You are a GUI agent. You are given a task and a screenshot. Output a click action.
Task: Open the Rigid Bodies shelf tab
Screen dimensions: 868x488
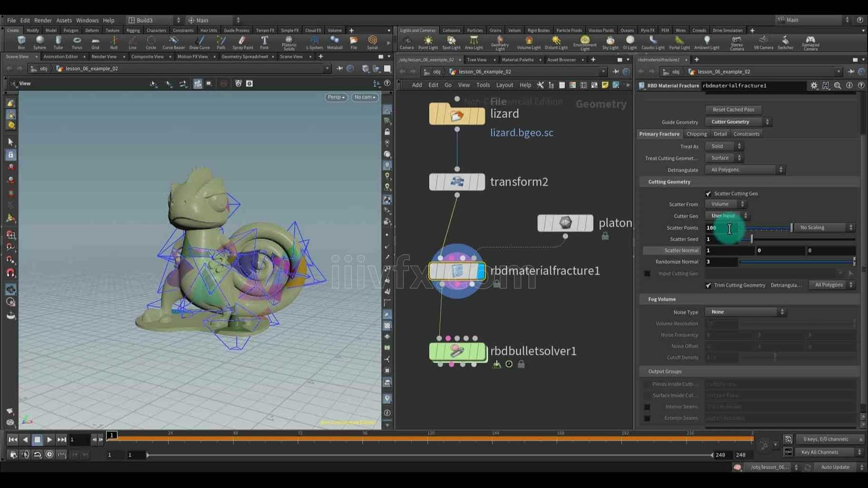pos(538,30)
